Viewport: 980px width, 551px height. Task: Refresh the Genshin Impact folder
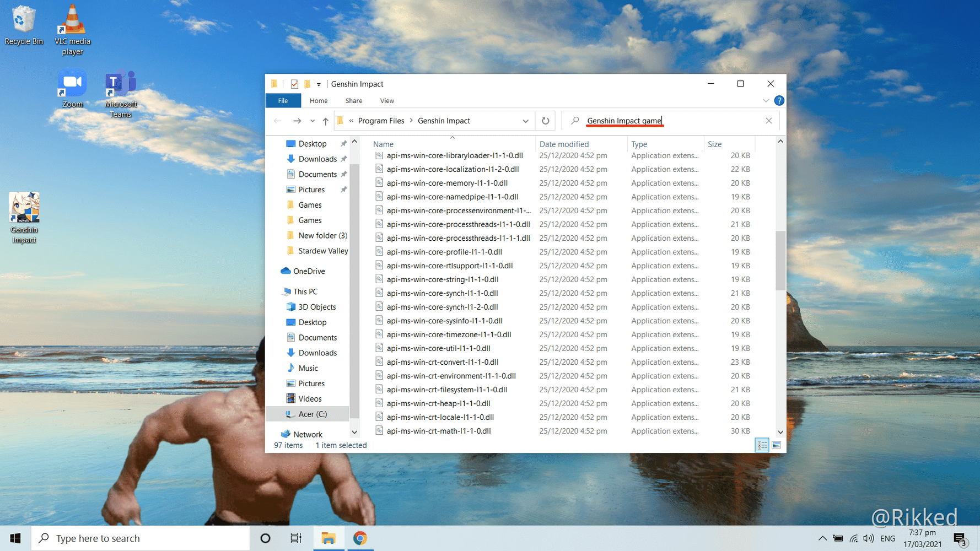tap(545, 121)
